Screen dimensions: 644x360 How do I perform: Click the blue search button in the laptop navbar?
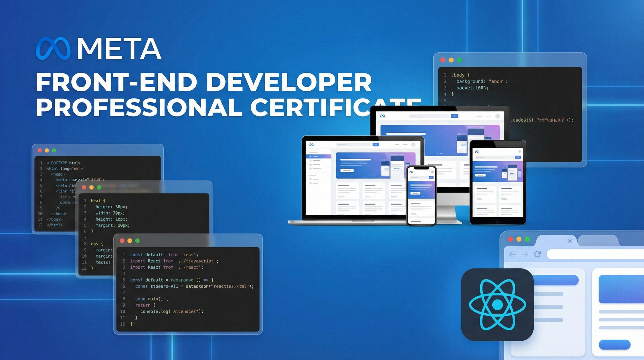pyautogui.click(x=376, y=145)
